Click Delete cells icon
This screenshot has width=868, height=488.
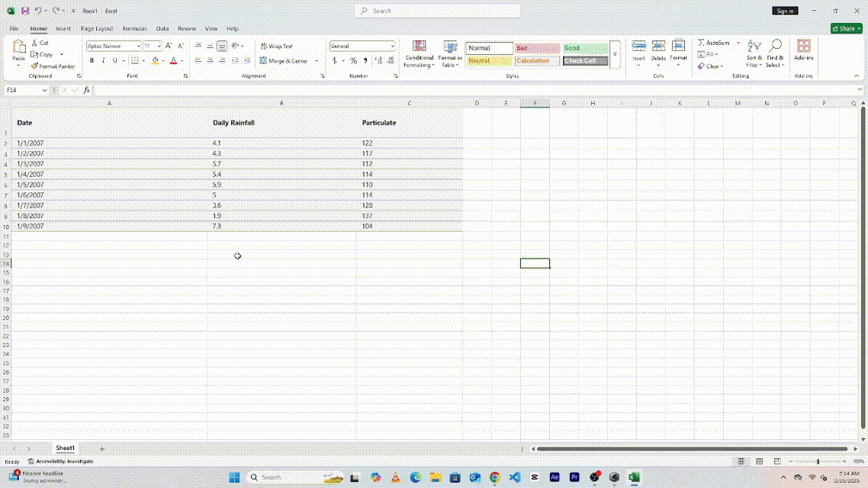[658, 47]
